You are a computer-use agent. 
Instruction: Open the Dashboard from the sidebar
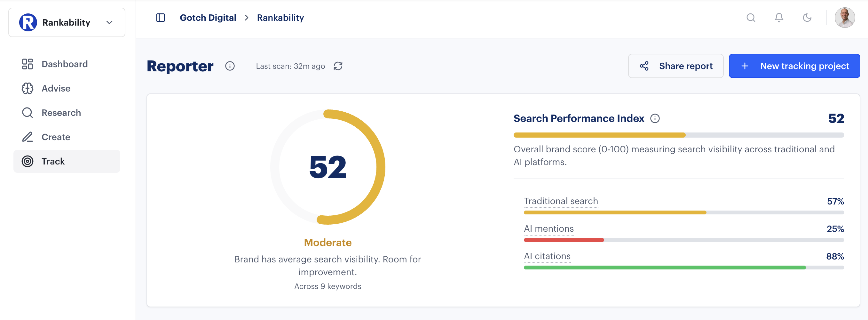(64, 64)
